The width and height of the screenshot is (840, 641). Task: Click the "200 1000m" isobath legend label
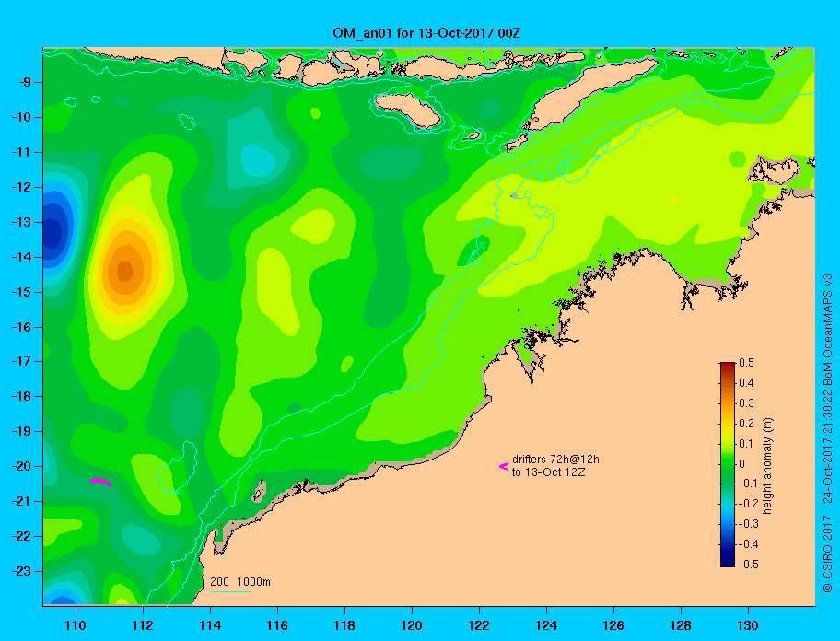click(240, 582)
